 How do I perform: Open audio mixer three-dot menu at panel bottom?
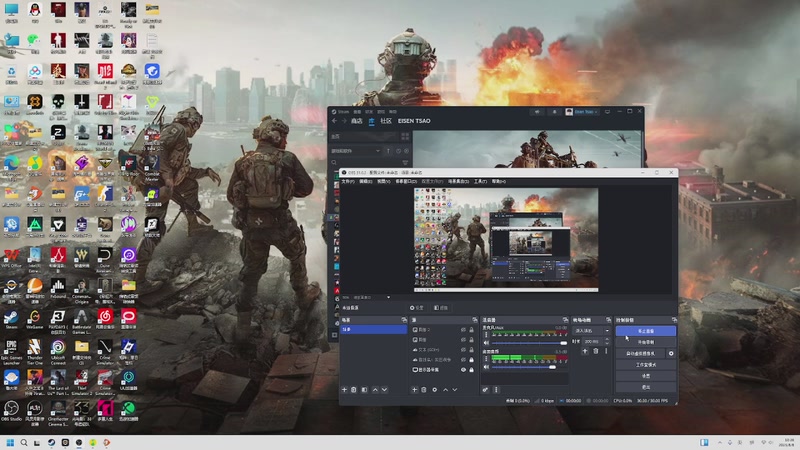pyautogui.click(x=496, y=390)
